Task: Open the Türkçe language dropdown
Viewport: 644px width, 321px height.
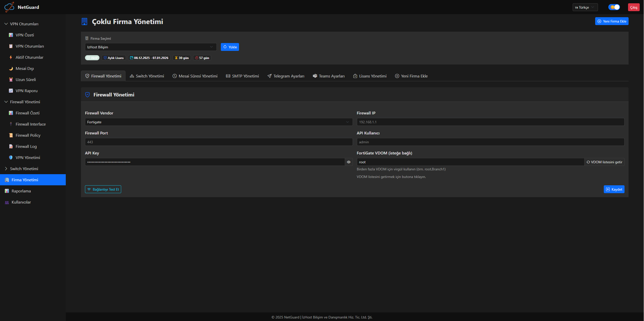Action: [x=585, y=7]
